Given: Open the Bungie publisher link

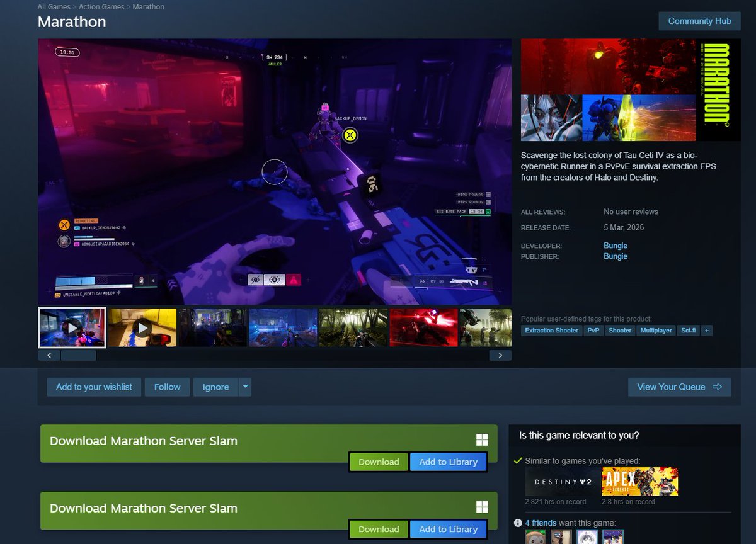Looking at the screenshot, I should click(616, 256).
